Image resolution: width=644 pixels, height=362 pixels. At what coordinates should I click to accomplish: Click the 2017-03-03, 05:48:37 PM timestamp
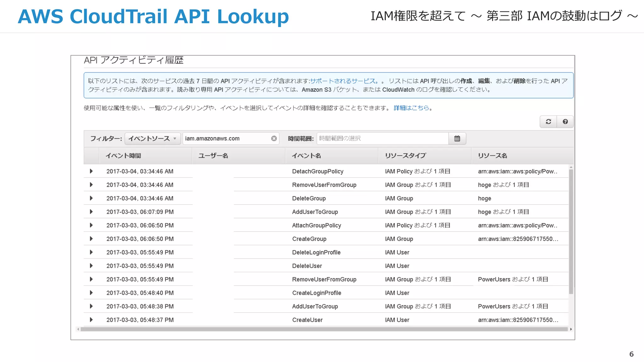(x=140, y=320)
